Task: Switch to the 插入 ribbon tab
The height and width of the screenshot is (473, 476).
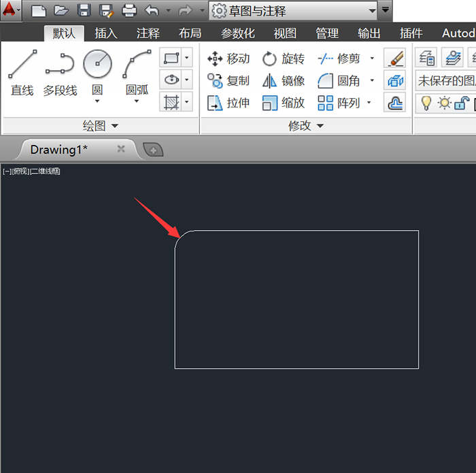Action: (x=105, y=33)
